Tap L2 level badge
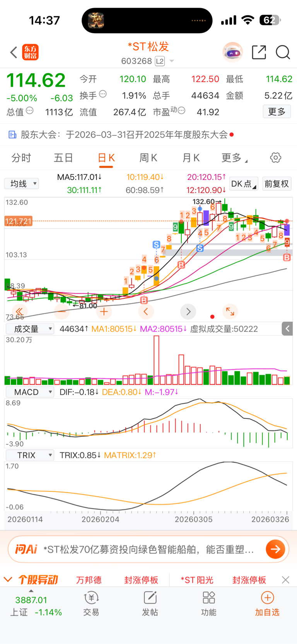 click(x=160, y=61)
